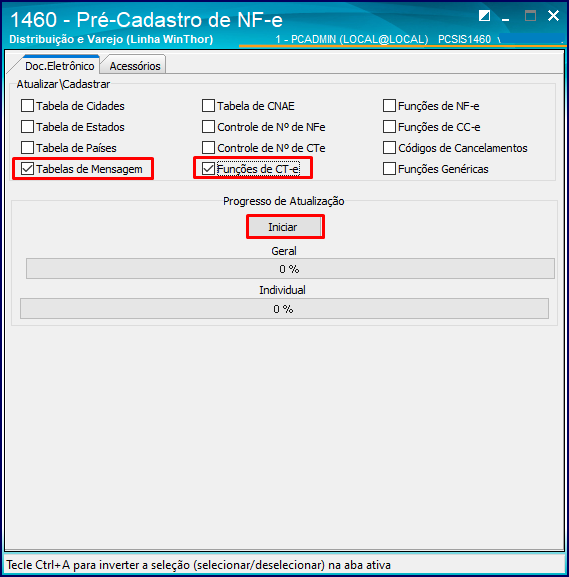
Task: Close the 1460 Pré-Cadastro window
Action: [553, 16]
